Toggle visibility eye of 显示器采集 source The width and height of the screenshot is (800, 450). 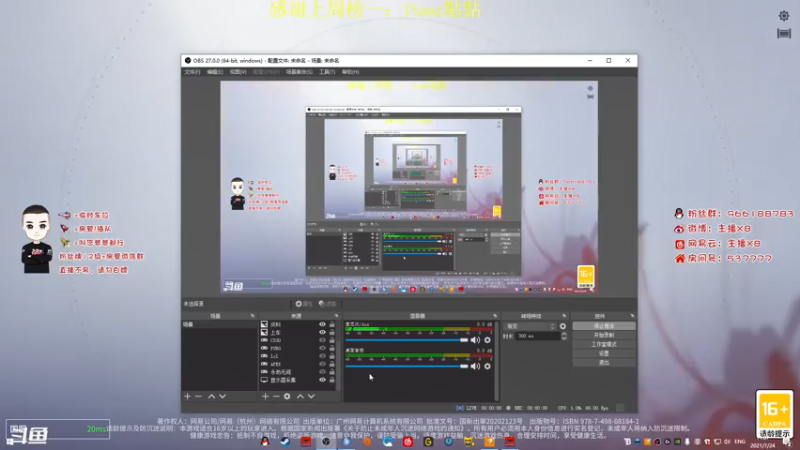point(322,380)
